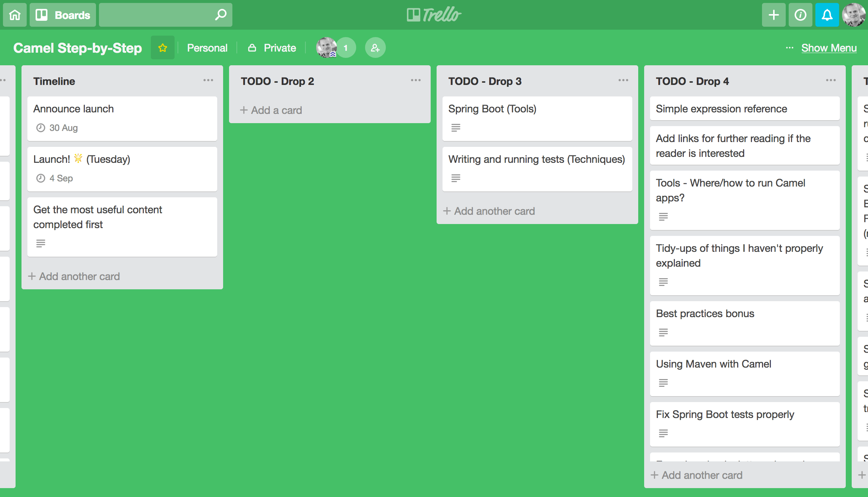
Task: Expand the TODO - Drop 2 list menu
Action: 415,80
